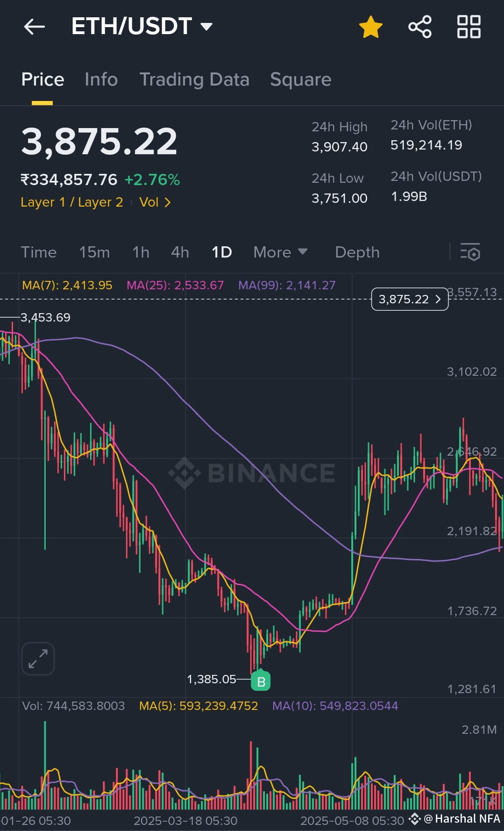Open the four-square grid layout icon
Screen dimensions: 504x831
(x=469, y=27)
